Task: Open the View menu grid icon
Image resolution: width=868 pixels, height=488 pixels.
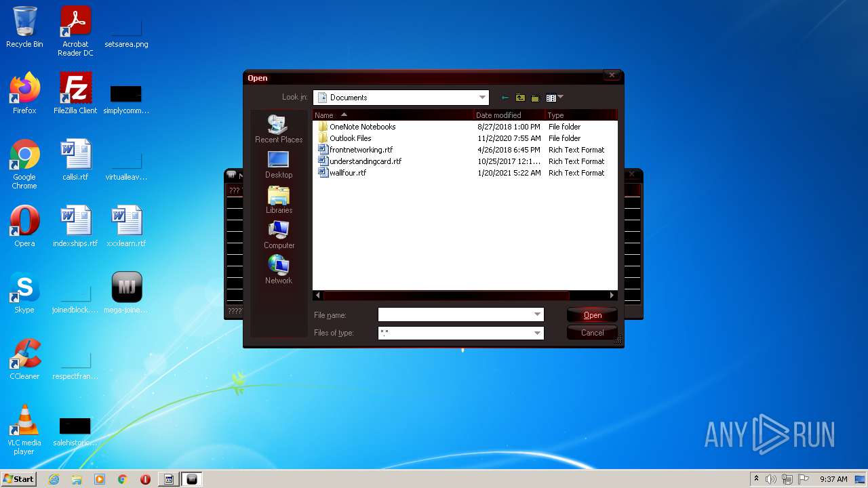Action: 551,98
